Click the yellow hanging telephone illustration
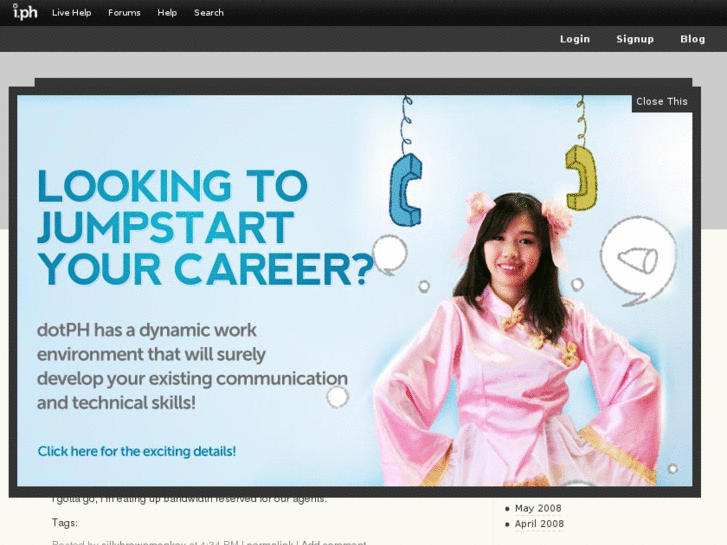Image resolution: width=727 pixels, height=545 pixels. 581,178
